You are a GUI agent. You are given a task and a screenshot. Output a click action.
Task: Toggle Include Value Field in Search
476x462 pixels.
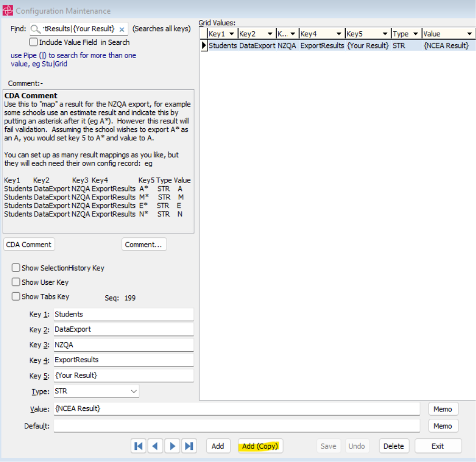(x=33, y=42)
